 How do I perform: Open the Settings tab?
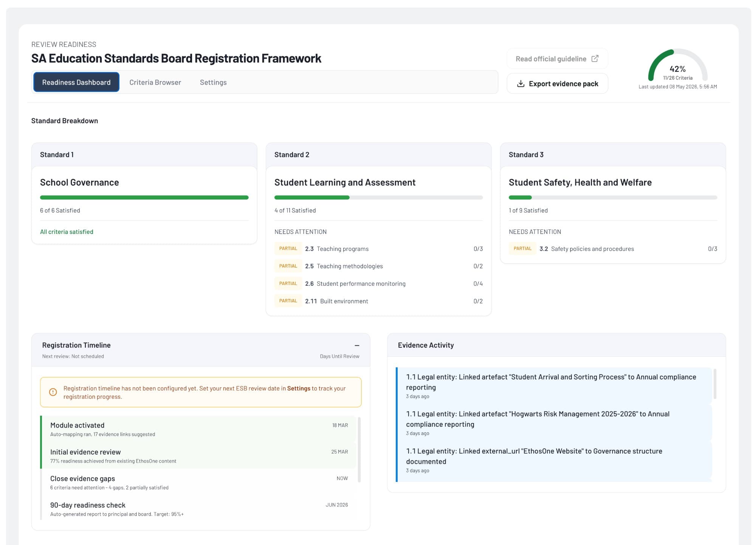tap(213, 82)
